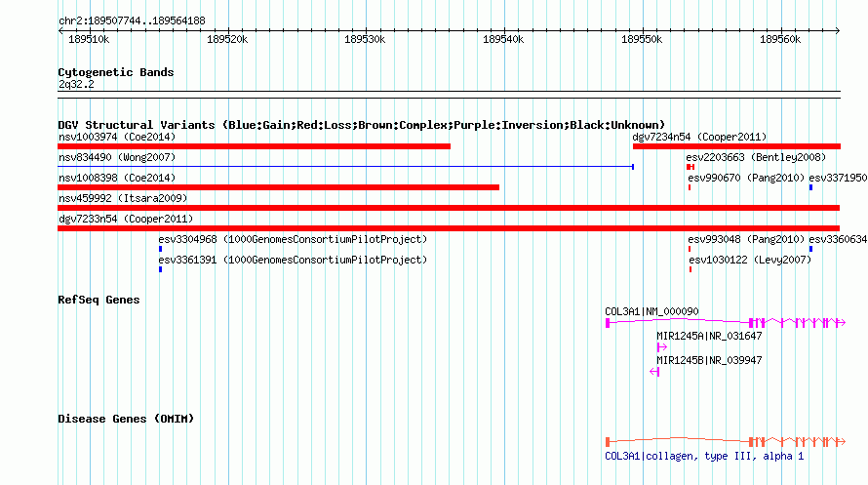The image size is (868, 485).
Task: Click the 189510k ruler label
Action: (x=89, y=39)
